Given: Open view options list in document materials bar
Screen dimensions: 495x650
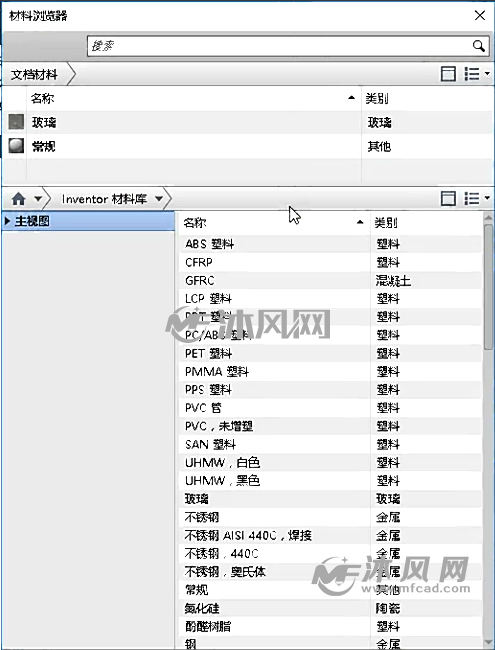Looking at the screenshot, I should coord(476,74).
